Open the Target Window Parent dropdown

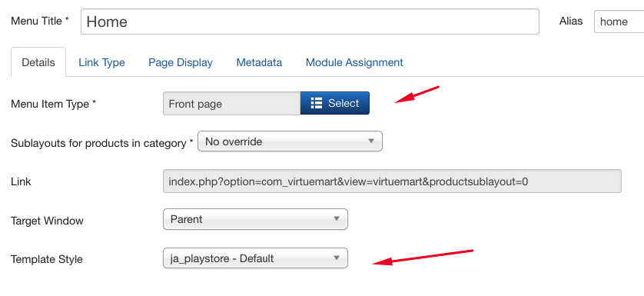pyautogui.click(x=255, y=219)
